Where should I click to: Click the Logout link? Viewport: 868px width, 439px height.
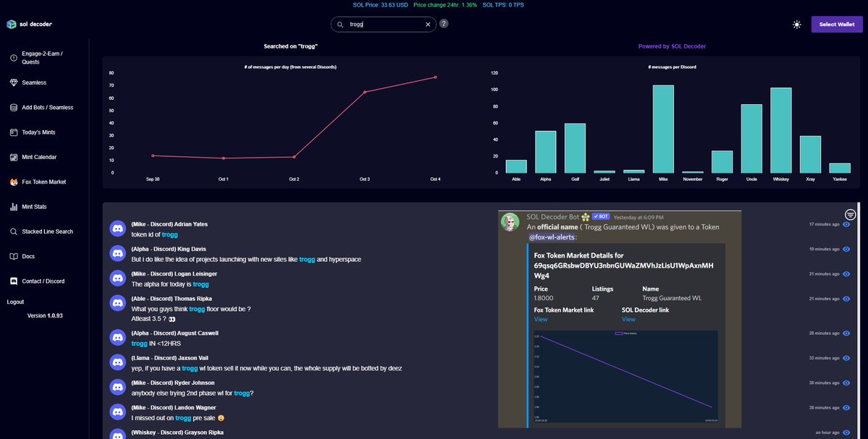(15, 302)
